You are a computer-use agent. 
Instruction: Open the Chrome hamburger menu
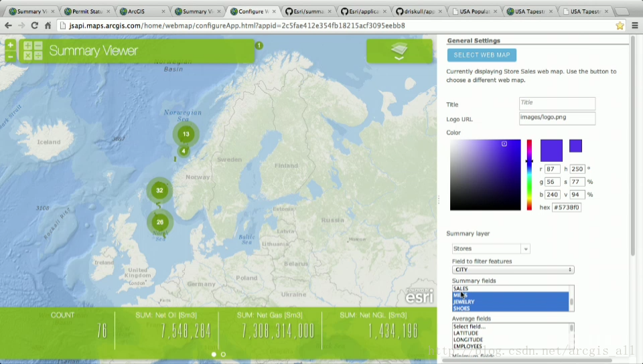635,25
